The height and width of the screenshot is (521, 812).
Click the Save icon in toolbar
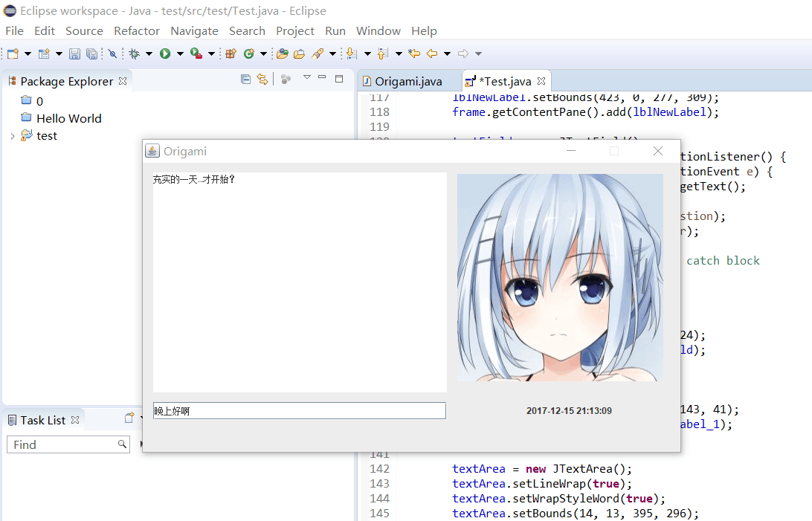74,54
